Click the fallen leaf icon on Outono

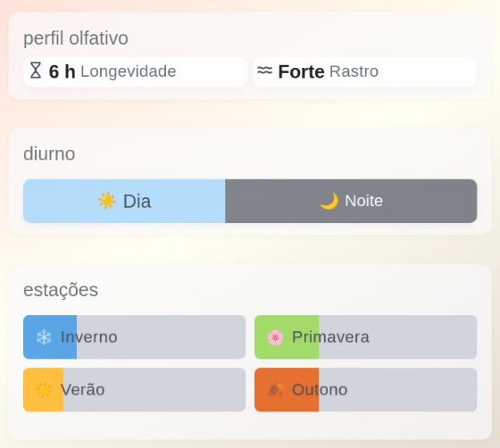click(275, 390)
